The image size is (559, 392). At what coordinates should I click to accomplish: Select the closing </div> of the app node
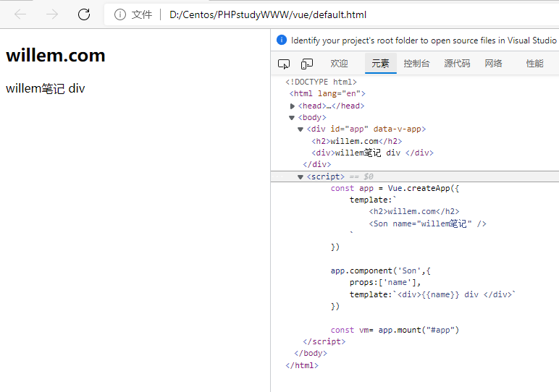click(317, 164)
